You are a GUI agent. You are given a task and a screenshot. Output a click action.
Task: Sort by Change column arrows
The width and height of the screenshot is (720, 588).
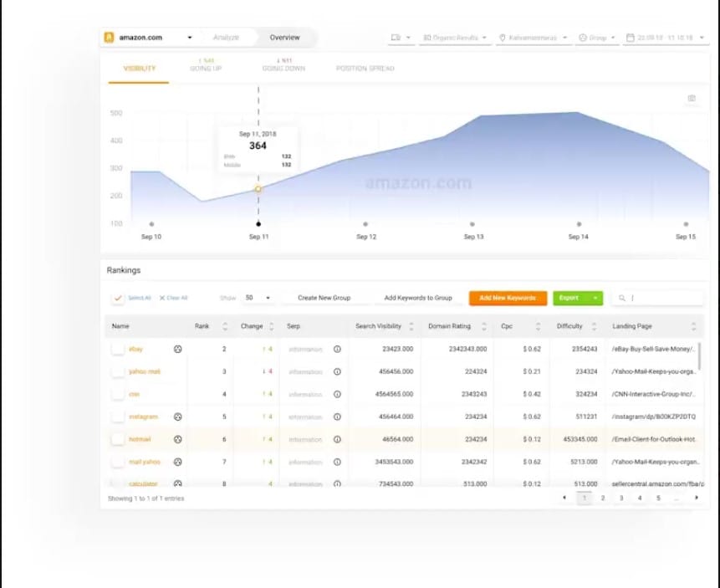coord(272,326)
